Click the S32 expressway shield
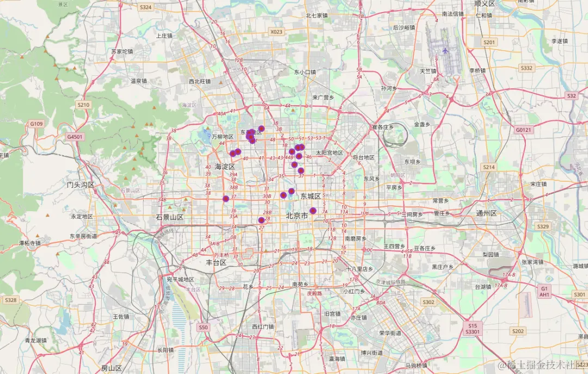Image resolution: width=588 pixels, height=374 pixels. pos(571,96)
